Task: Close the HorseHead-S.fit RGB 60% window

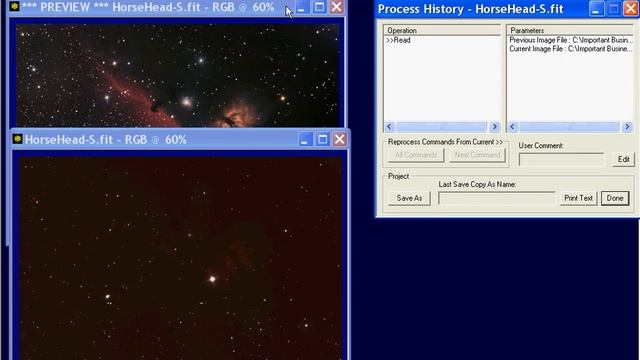Action: pyautogui.click(x=340, y=140)
